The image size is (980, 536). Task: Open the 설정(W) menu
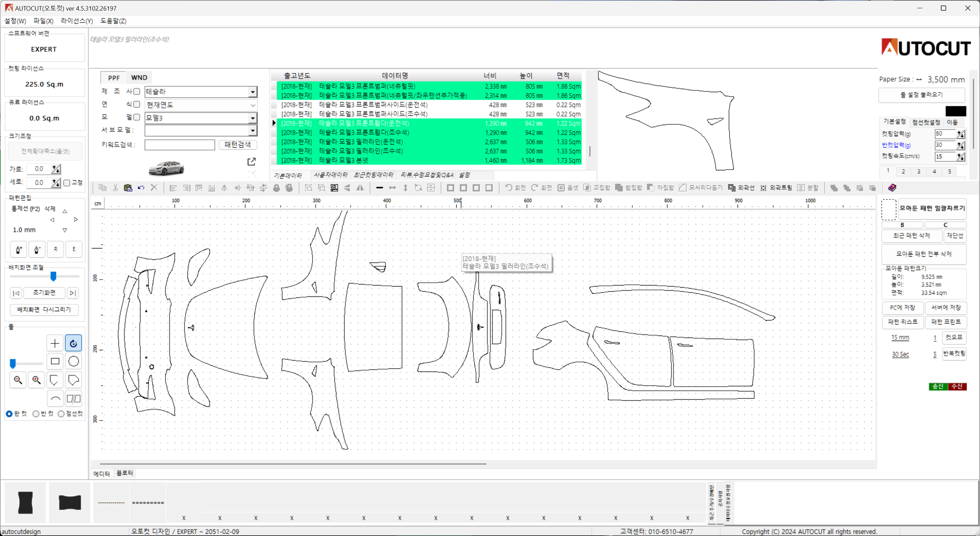tap(15, 21)
